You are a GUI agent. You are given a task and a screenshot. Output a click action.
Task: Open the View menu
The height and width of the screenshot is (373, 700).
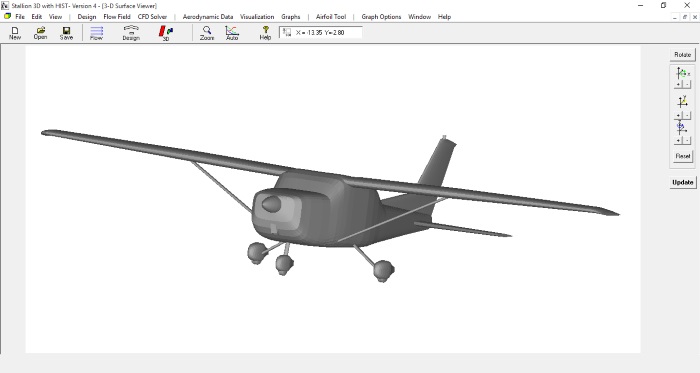(55, 17)
